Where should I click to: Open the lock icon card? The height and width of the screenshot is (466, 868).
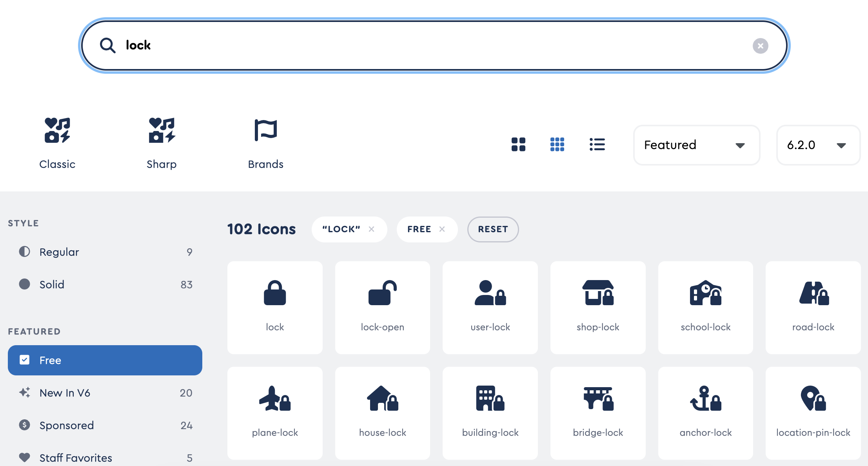275,308
